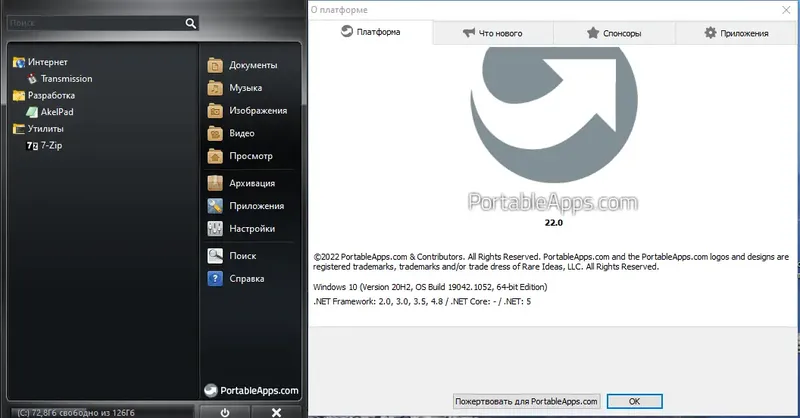
Task: Select Просмотр menu entry
Action: (x=250, y=156)
